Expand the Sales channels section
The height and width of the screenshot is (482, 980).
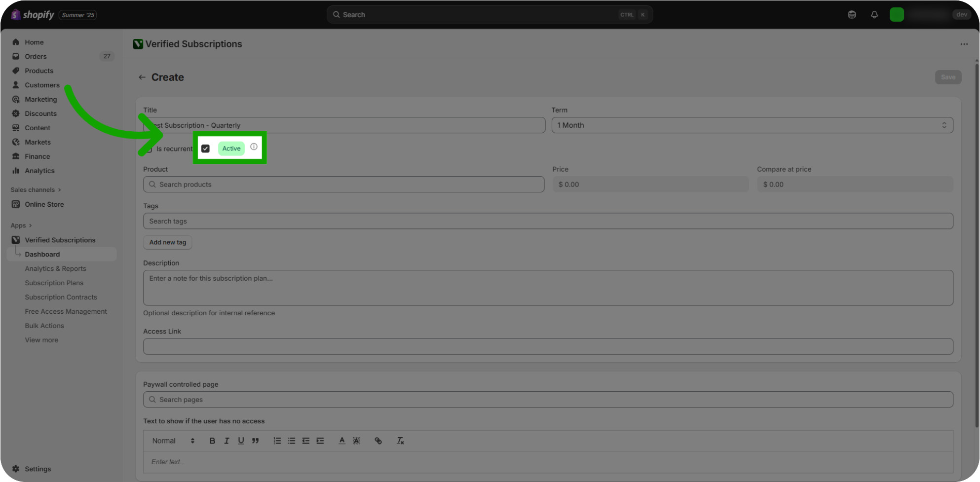(x=36, y=190)
